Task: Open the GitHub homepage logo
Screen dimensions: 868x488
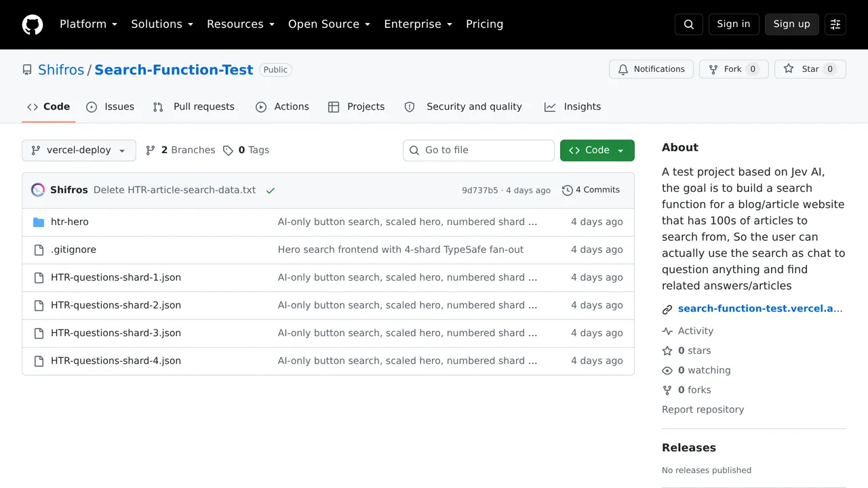Action: coord(33,24)
